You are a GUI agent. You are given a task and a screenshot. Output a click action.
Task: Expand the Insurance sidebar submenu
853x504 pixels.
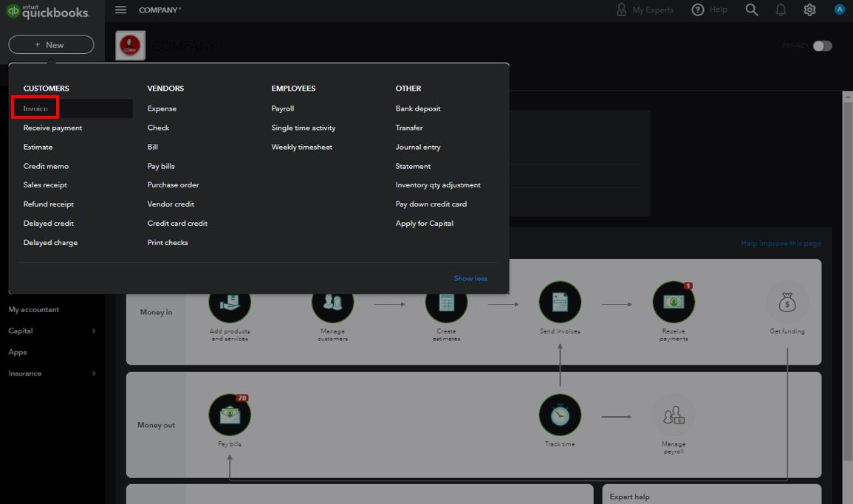point(93,373)
